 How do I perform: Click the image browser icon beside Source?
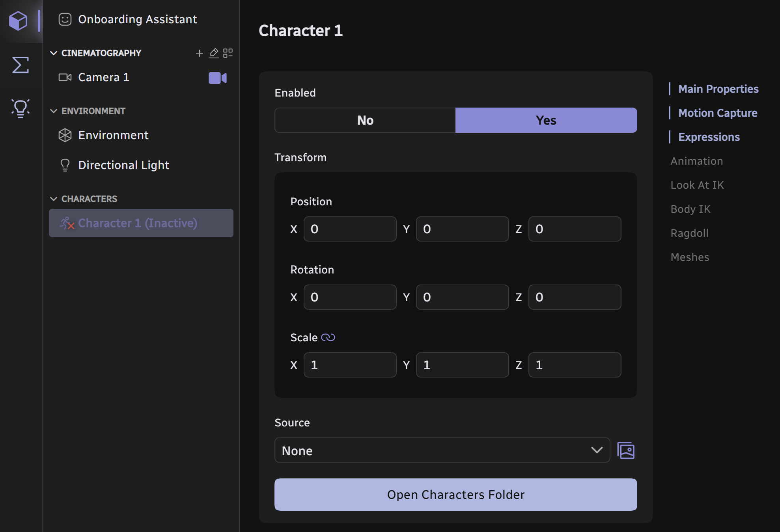626,450
